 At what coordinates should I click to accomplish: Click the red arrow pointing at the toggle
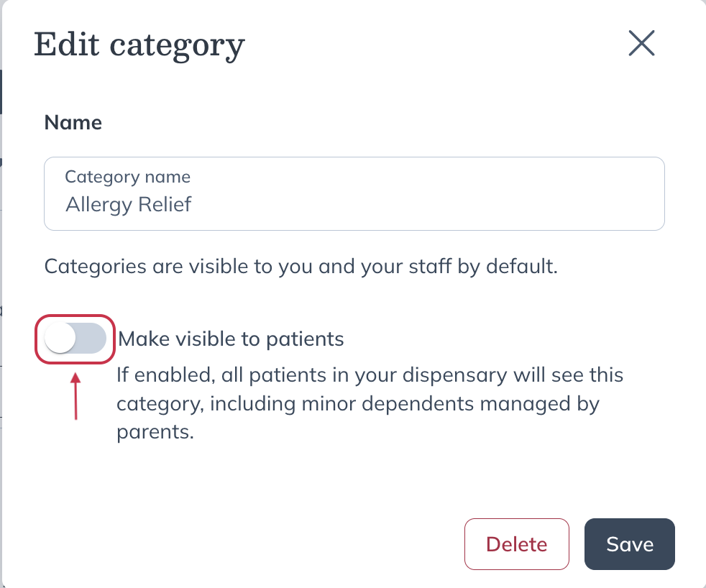coord(76,394)
